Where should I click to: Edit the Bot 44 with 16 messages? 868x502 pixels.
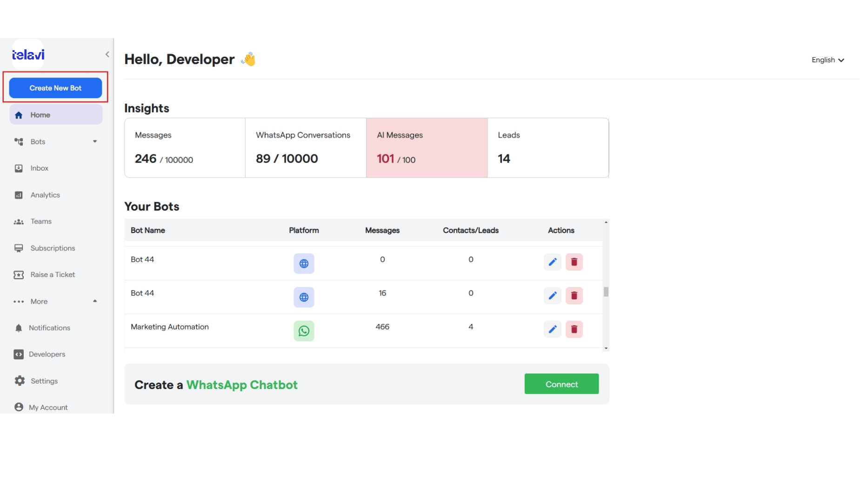[x=553, y=296]
